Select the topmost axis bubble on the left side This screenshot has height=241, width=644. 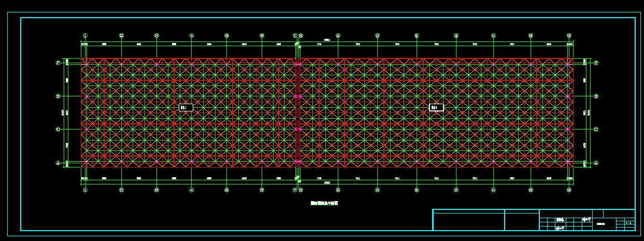[58, 63]
